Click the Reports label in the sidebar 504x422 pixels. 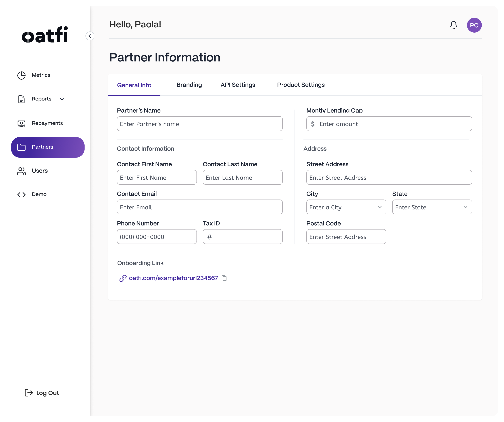click(x=41, y=99)
